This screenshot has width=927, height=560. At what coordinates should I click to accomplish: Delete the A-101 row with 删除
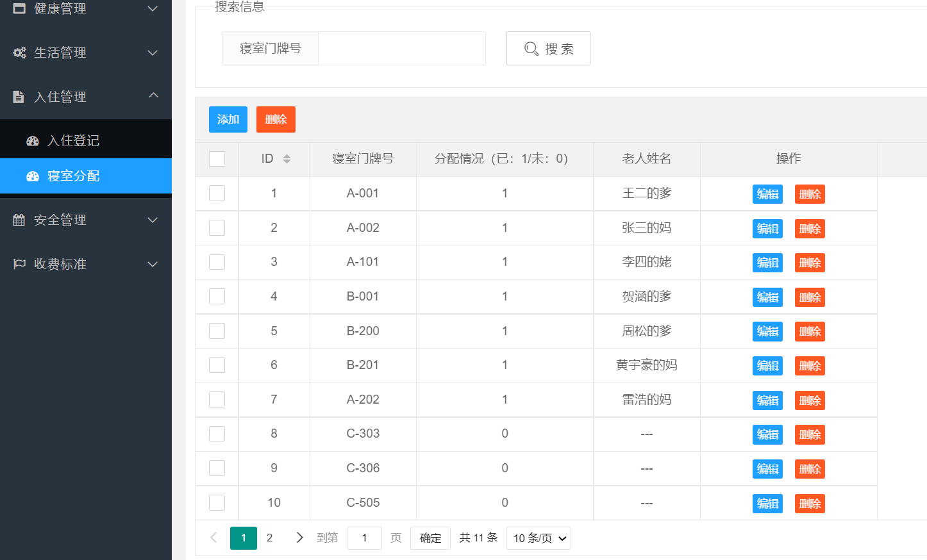click(810, 263)
